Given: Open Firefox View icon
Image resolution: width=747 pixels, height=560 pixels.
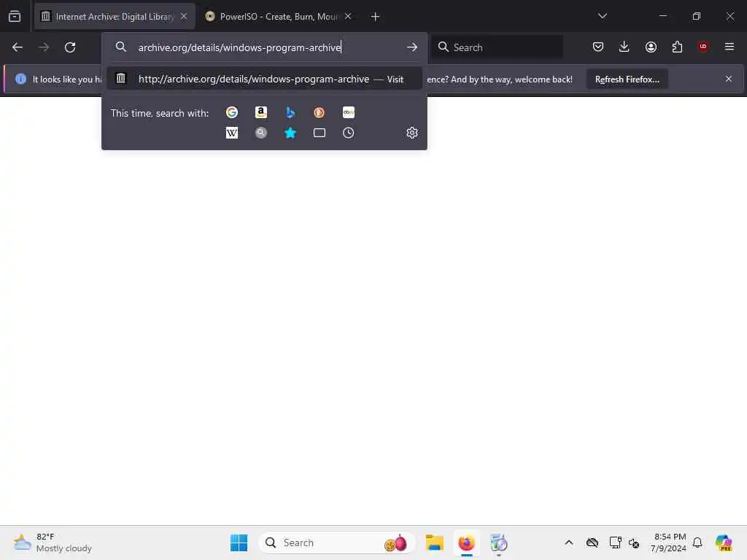Looking at the screenshot, I should (x=15, y=16).
